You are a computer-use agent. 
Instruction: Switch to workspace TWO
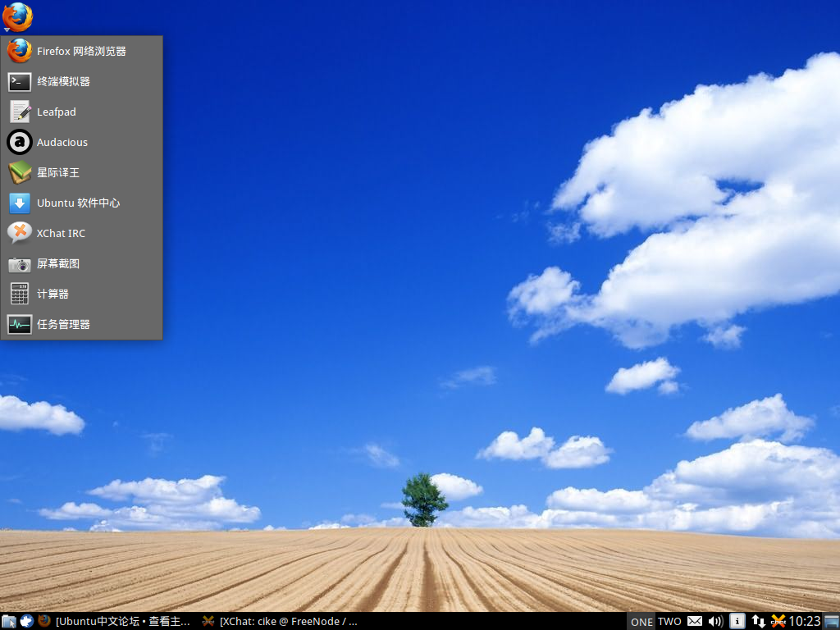pos(669,622)
